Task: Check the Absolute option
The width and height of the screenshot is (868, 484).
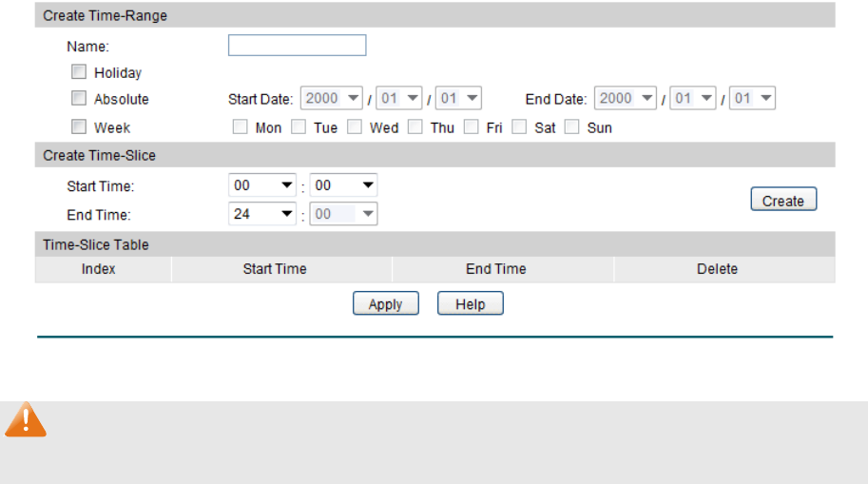Action: [x=79, y=99]
